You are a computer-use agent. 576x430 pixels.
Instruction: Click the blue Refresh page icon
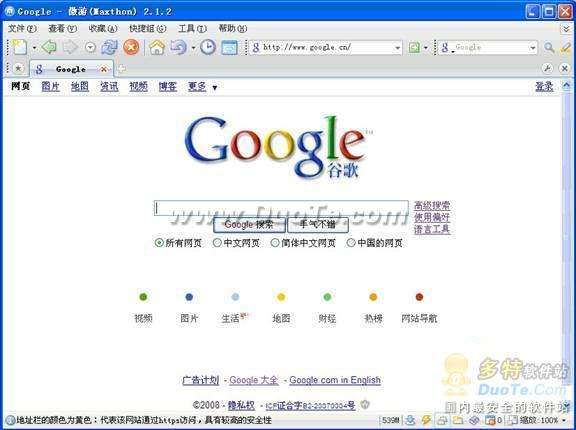[109, 47]
